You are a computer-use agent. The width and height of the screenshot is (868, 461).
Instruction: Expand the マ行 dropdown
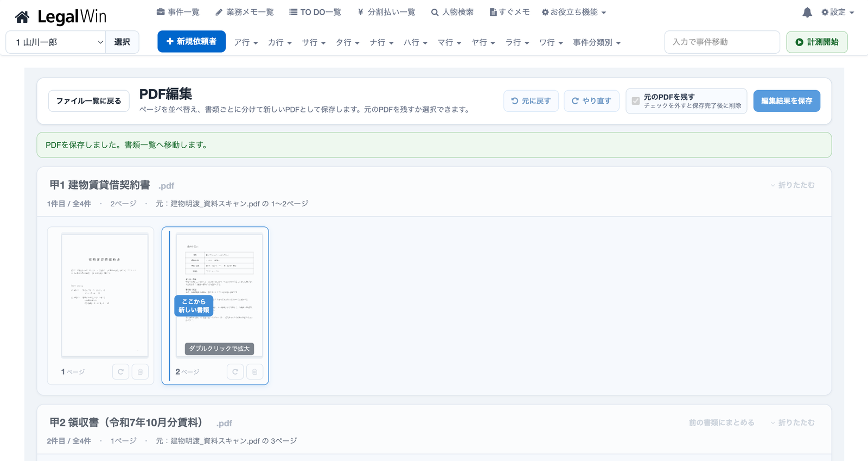tap(449, 42)
